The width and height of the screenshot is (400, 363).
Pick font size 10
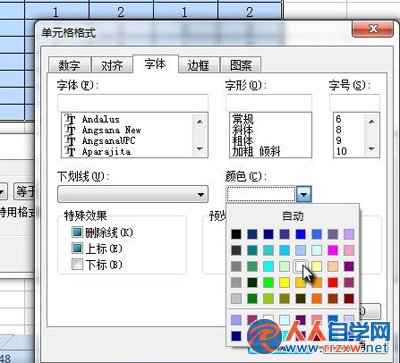point(342,152)
